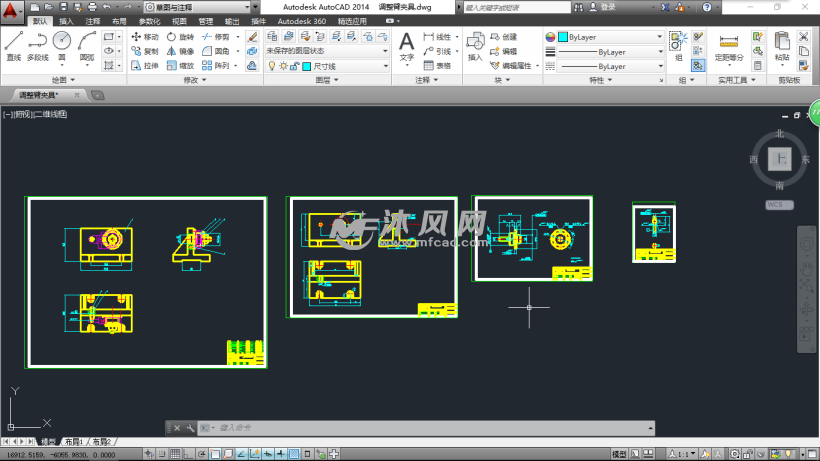The height and width of the screenshot is (461, 820).
Task: Click the Plot/Print icon in quick access toolbar
Action: [92, 7]
